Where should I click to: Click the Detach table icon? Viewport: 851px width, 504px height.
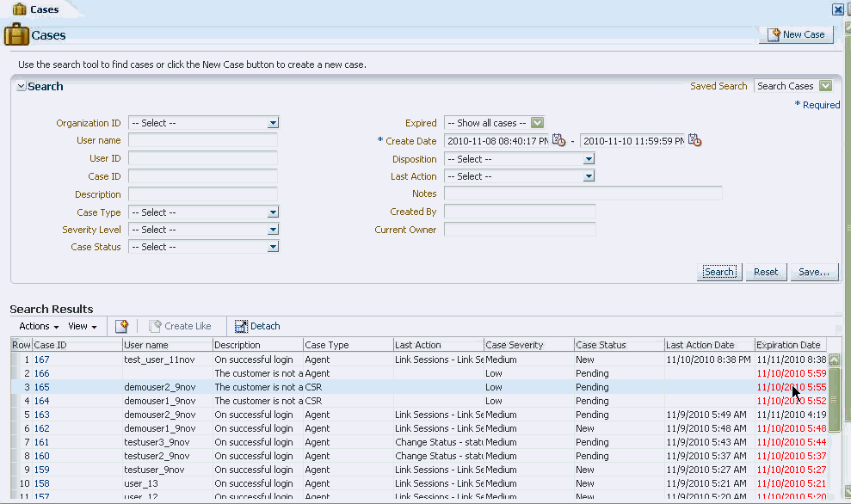pos(241,326)
